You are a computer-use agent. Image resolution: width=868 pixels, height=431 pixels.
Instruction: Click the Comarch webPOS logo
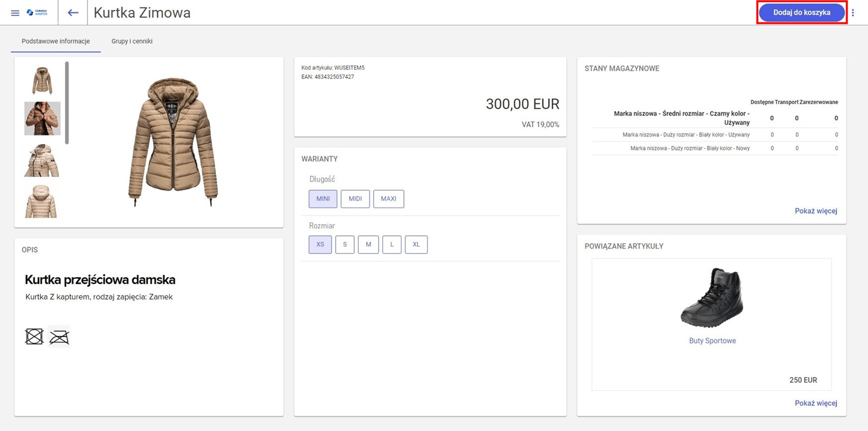37,13
